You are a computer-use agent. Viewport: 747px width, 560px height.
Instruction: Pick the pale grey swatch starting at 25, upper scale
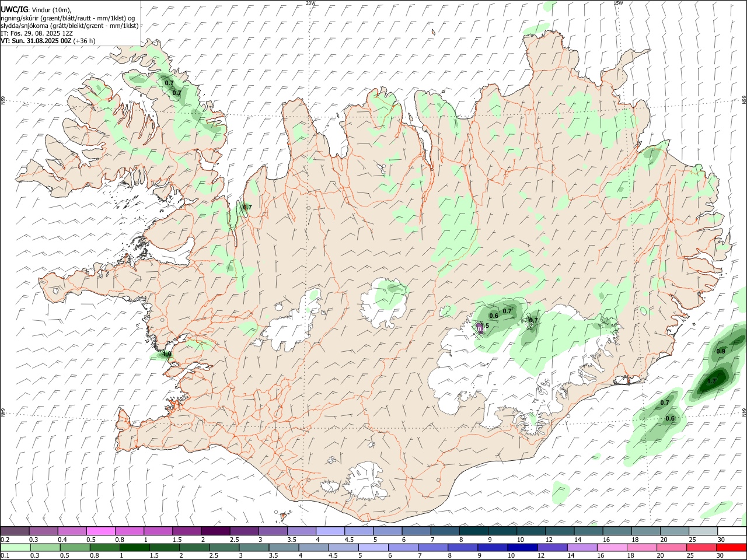click(x=703, y=531)
